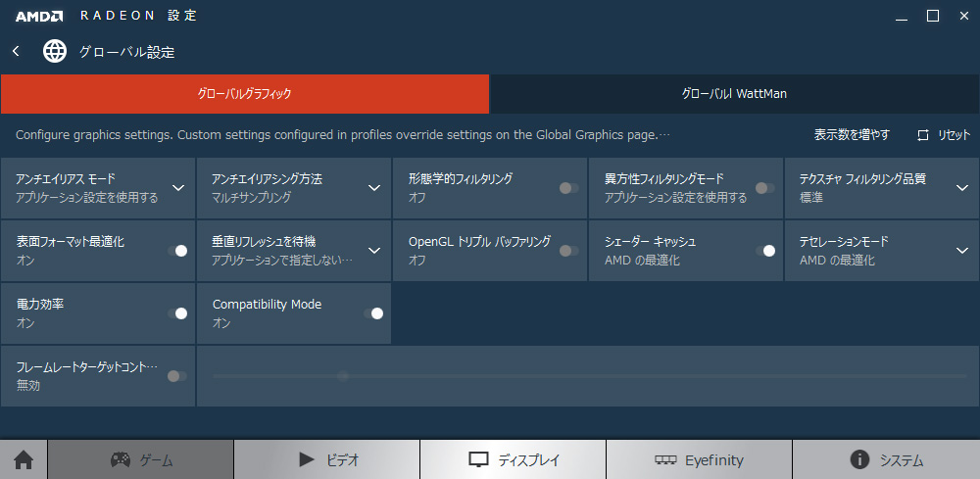Toggle 形態学的フィルタリング switch
Viewport: 980px width, 479px height.
pyautogui.click(x=568, y=188)
